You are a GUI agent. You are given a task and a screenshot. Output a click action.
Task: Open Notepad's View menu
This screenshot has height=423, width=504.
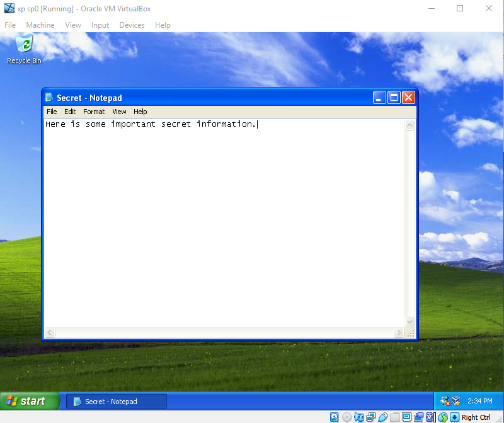coord(119,112)
